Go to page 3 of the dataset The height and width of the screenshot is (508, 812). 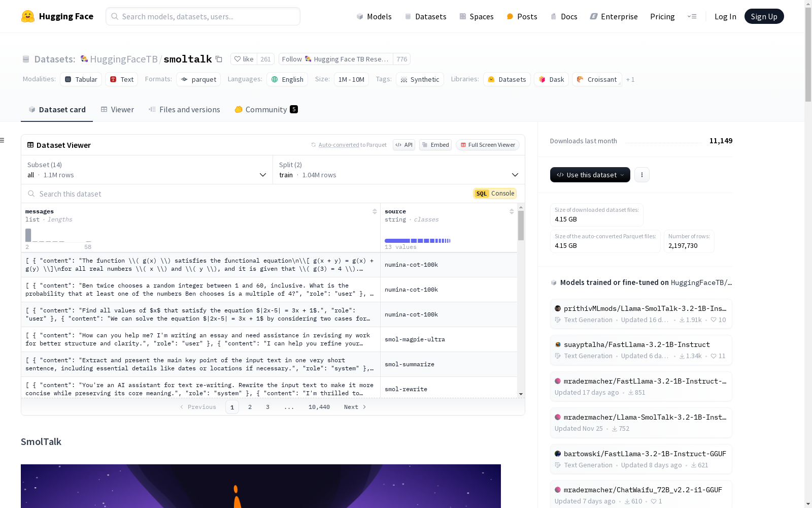(267, 407)
